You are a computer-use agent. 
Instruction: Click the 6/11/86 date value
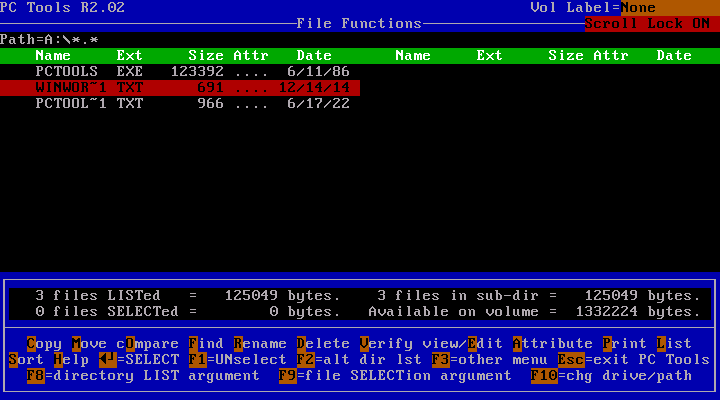pos(319,72)
